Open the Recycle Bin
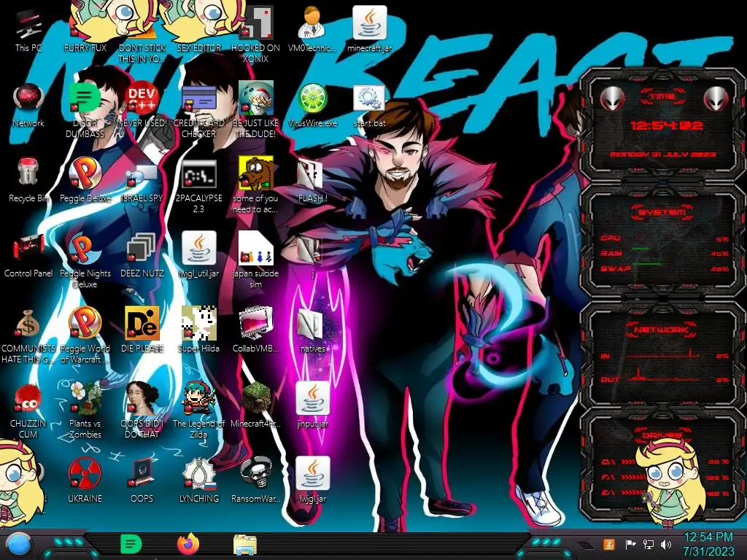The image size is (747, 560). (28, 180)
